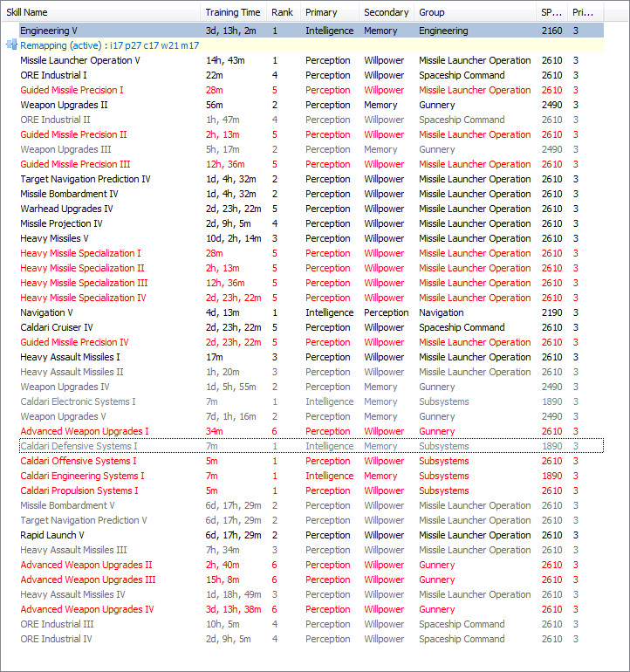Sort by the Secondary column header
Screen dimensions: 630x672
pos(387,12)
